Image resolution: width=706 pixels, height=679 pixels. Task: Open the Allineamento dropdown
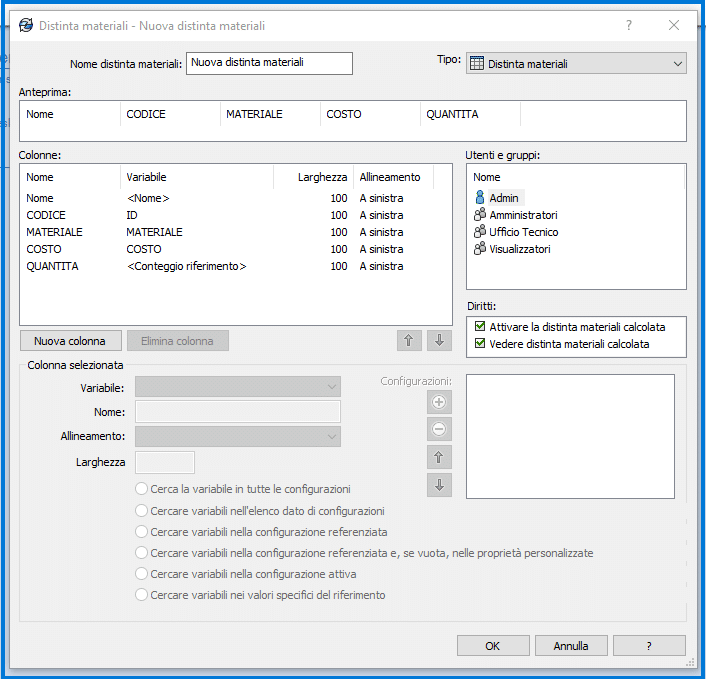pyautogui.click(x=238, y=437)
